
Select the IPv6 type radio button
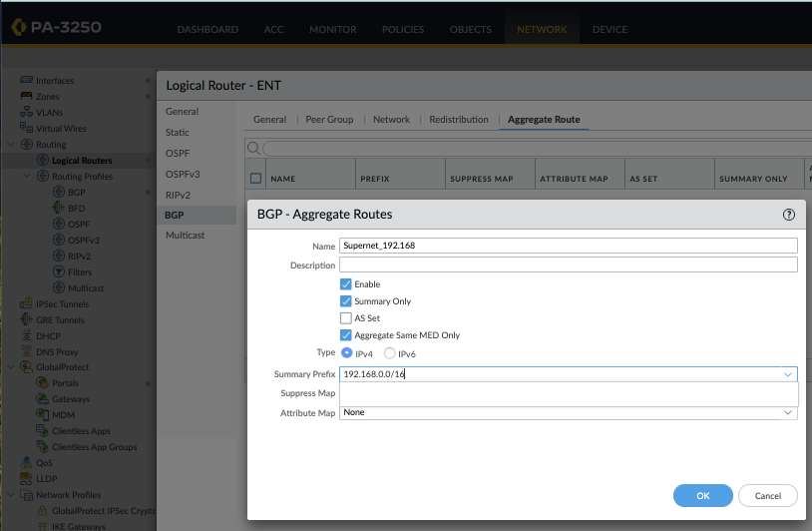pos(390,353)
